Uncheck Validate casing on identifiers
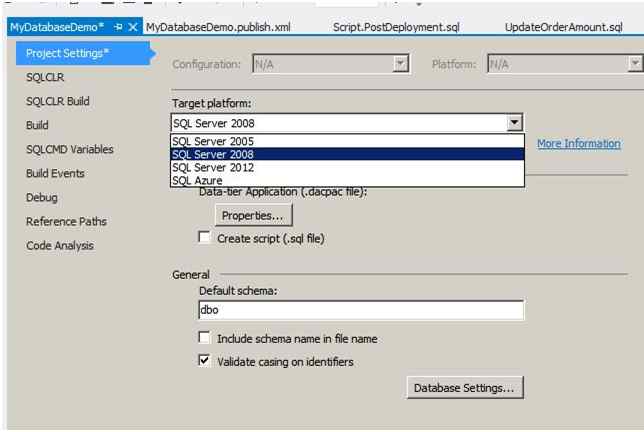The image size is (644, 432). 205,361
